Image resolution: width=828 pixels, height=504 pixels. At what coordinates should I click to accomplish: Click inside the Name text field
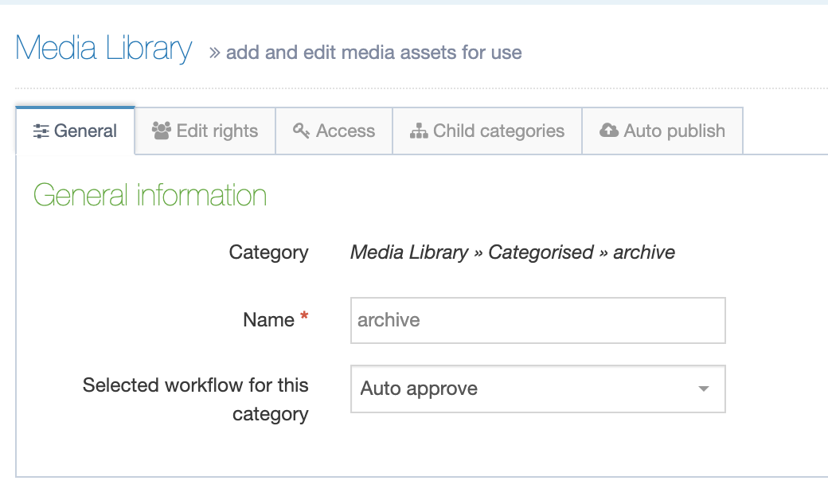click(x=537, y=320)
